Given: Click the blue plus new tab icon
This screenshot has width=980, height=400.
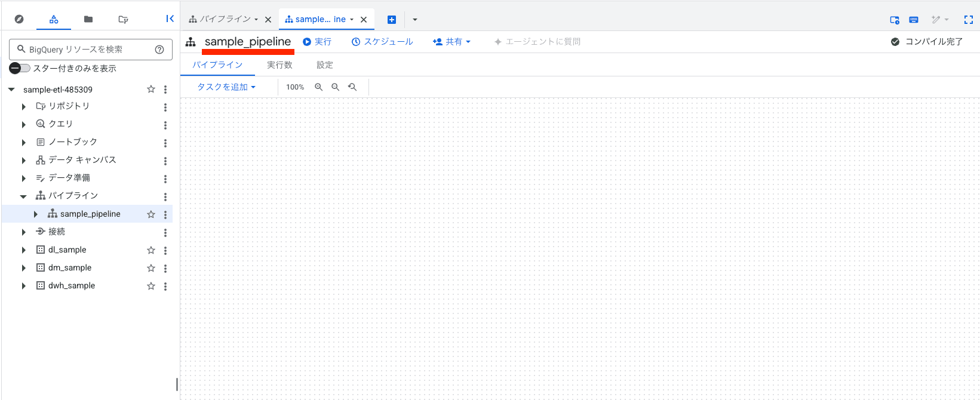Looking at the screenshot, I should pyautogui.click(x=392, y=20).
